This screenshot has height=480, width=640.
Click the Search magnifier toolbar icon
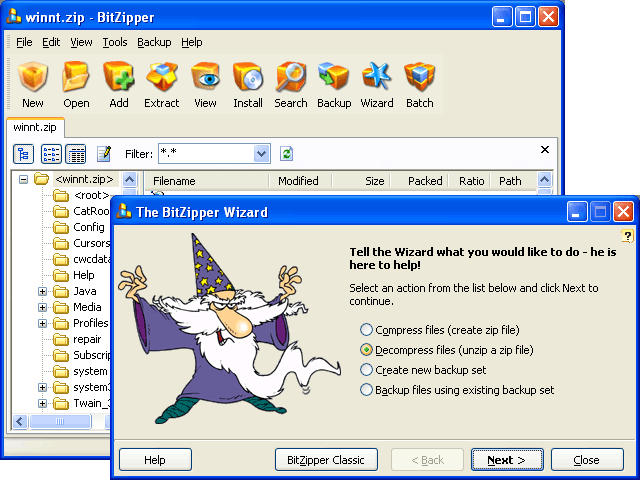coord(291,76)
